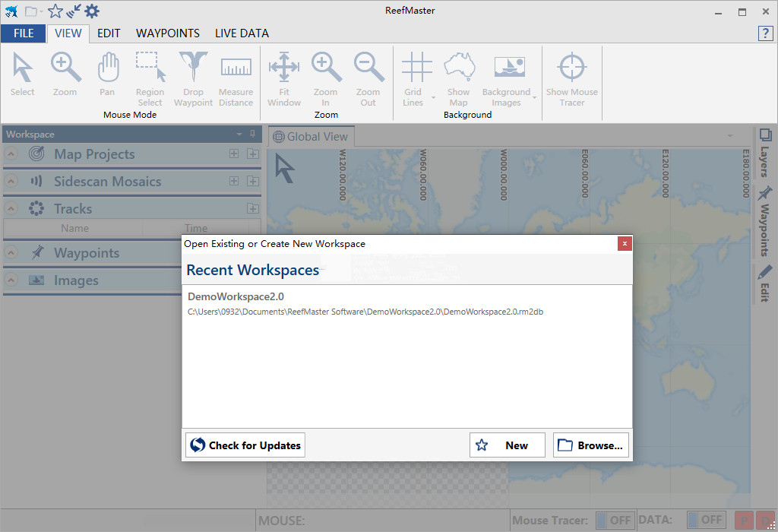The width and height of the screenshot is (778, 532).
Task: Click the Zoom Out ribbon icon
Action: [x=368, y=79]
